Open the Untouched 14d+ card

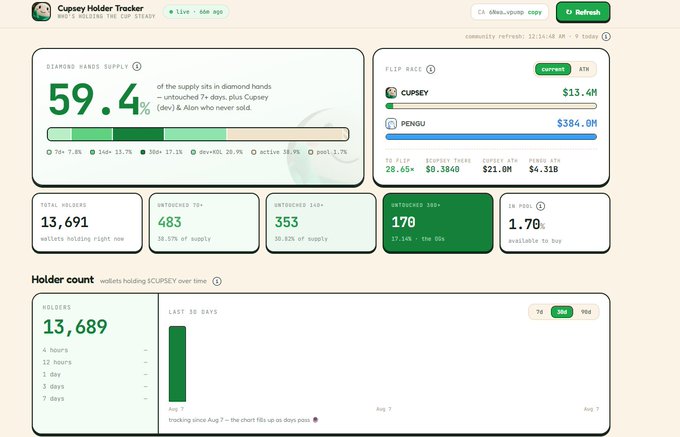[x=321, y=222]
